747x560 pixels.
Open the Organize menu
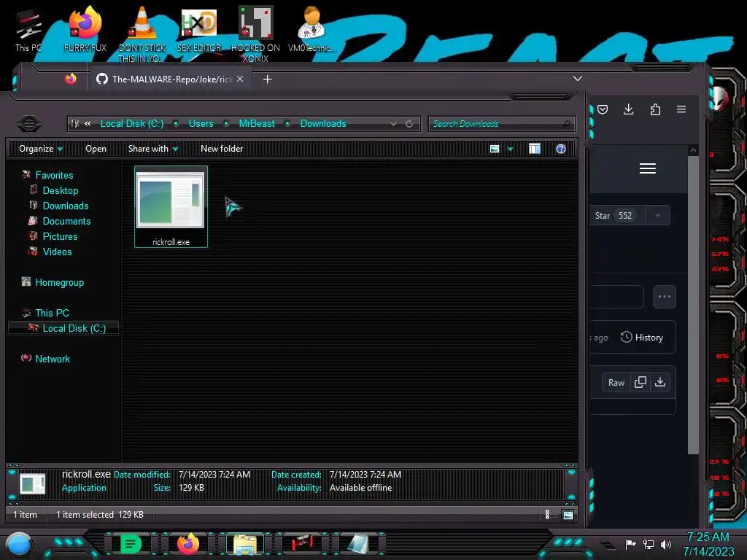[x=41, y=149]
